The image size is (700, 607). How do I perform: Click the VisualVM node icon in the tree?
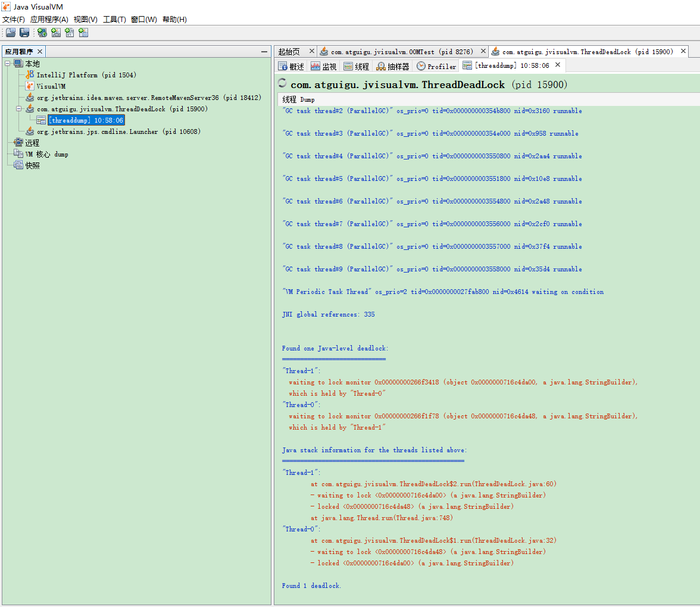pos(30,86)
